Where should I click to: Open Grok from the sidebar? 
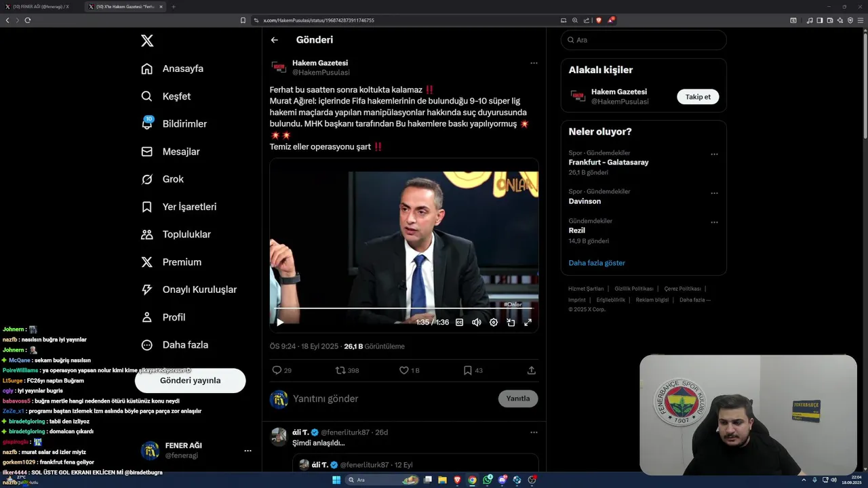click(x=162, y=179)
